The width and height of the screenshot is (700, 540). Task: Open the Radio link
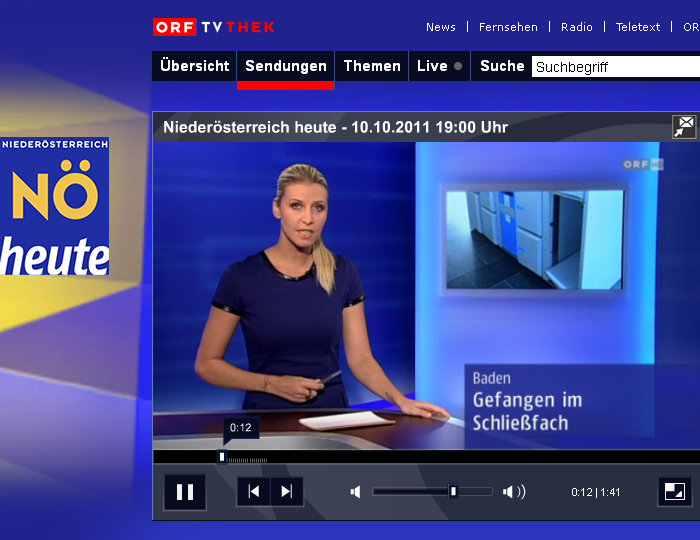pos(577,27)
